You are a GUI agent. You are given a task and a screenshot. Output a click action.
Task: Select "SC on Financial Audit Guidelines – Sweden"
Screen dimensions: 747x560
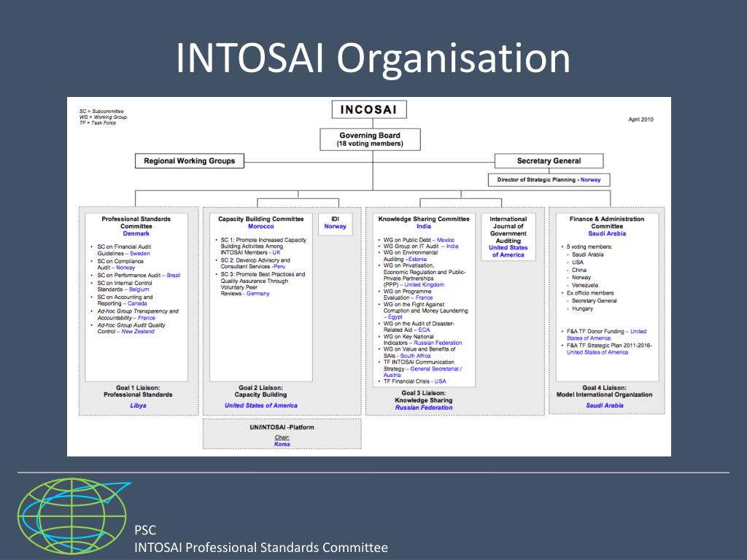point(124,250)
